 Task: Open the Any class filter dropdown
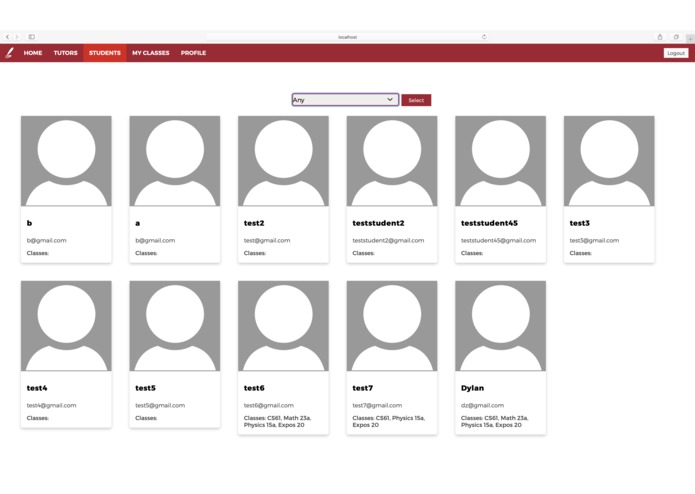click(x=345, y=100)
